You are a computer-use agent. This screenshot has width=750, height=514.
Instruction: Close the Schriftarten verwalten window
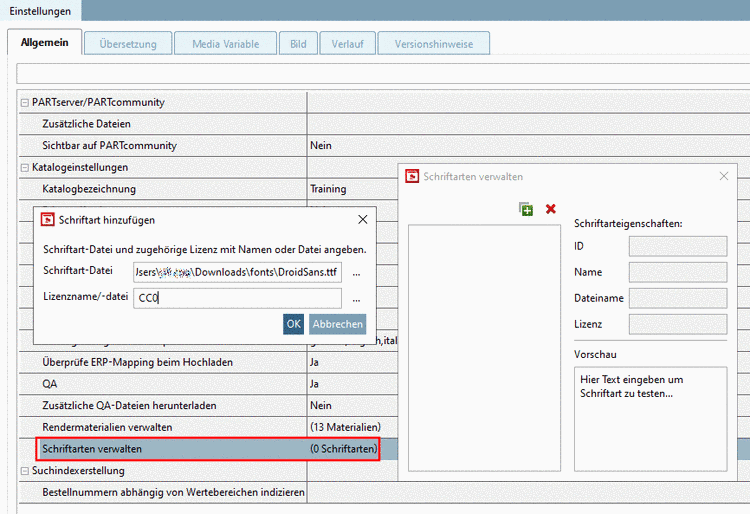click(724, 176)
